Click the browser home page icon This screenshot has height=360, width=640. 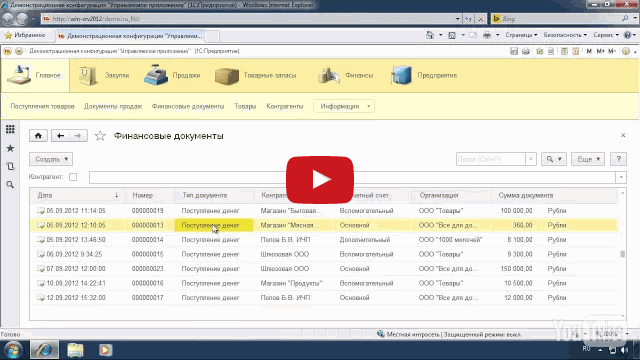coord(430,35)
